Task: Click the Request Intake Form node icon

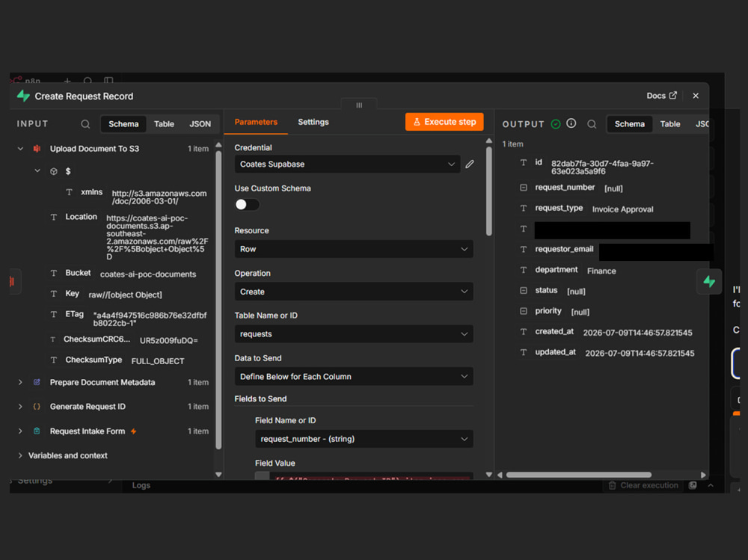Action: [x=37, y=431]
